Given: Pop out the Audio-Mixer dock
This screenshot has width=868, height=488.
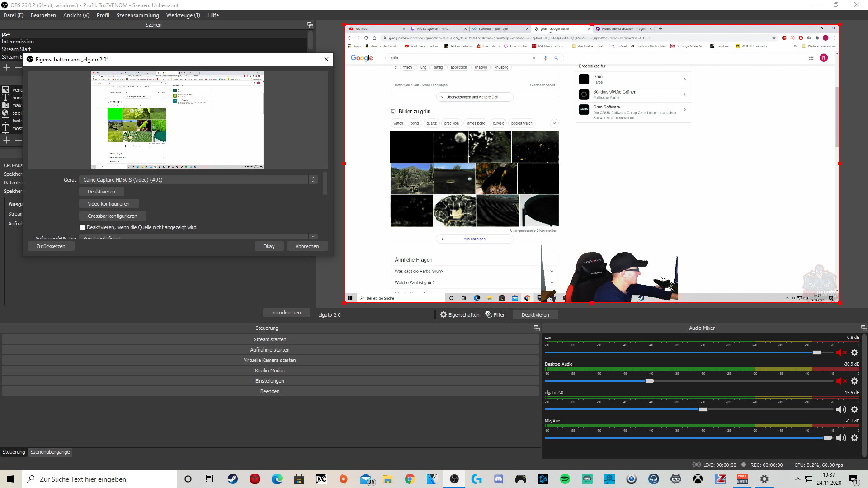Looking at the screenshot, I should pos(863,328).
